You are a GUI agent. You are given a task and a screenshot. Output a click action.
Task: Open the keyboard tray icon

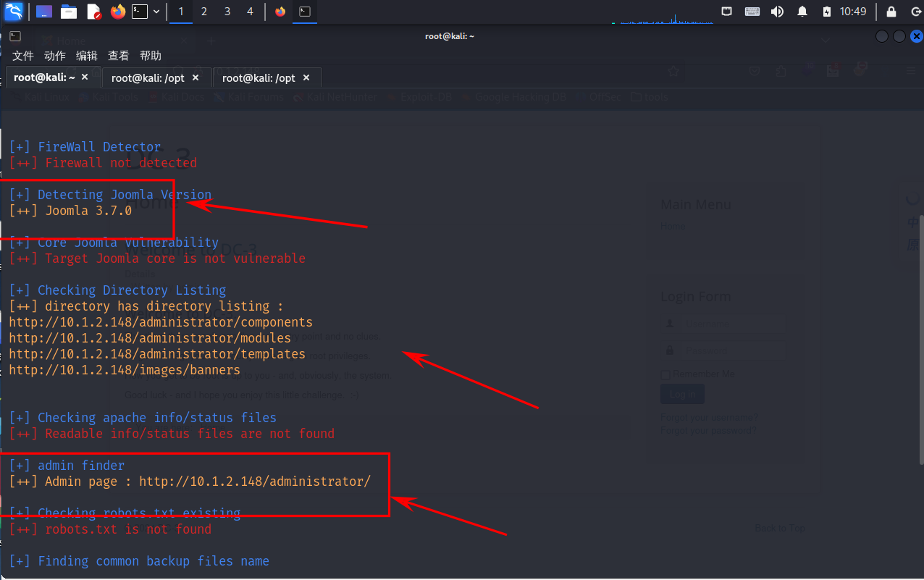[x=752, y=12]
